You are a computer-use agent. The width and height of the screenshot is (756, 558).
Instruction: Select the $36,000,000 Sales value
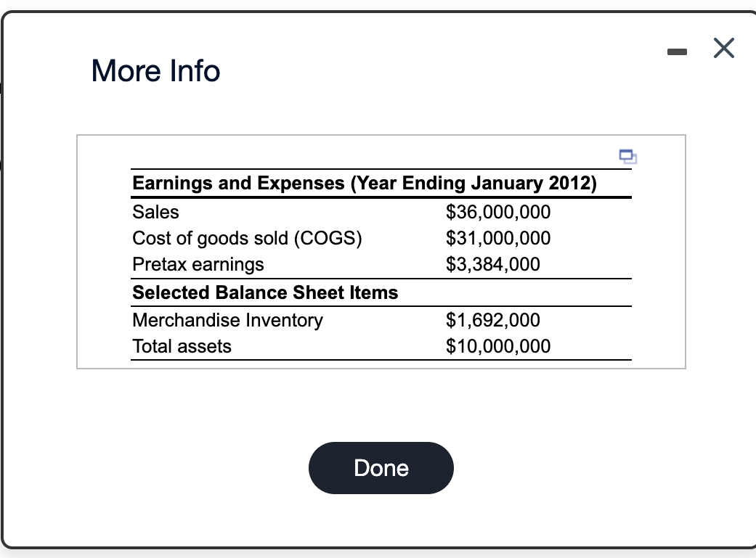[x=498, y=212]
